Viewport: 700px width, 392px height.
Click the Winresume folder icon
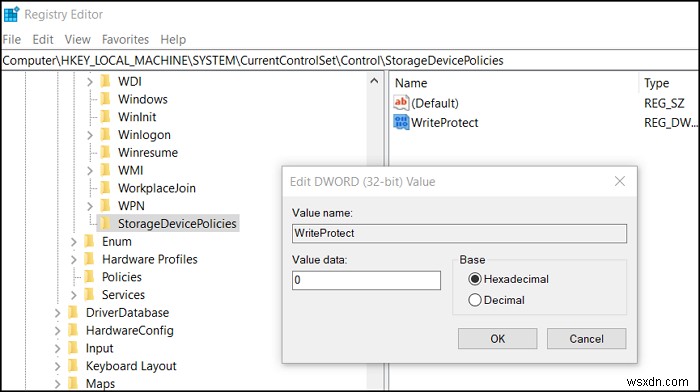pyautogui.click(x=106, y=152)
